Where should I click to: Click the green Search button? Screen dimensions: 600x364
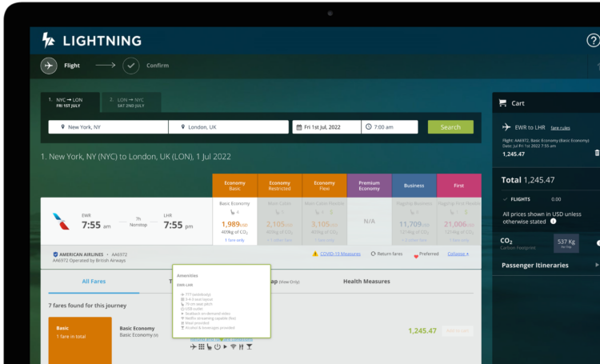450,127
